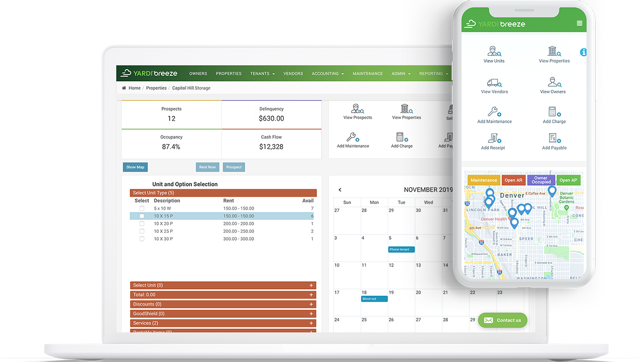Select the 10 X 30 P unit checkbox

pyautogui.click(x=142, y=239)
